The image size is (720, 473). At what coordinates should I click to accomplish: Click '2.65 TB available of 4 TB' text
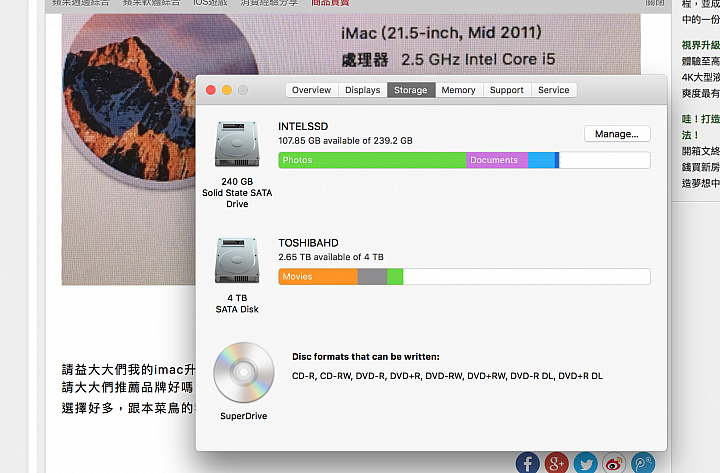[x=331, y=257]
